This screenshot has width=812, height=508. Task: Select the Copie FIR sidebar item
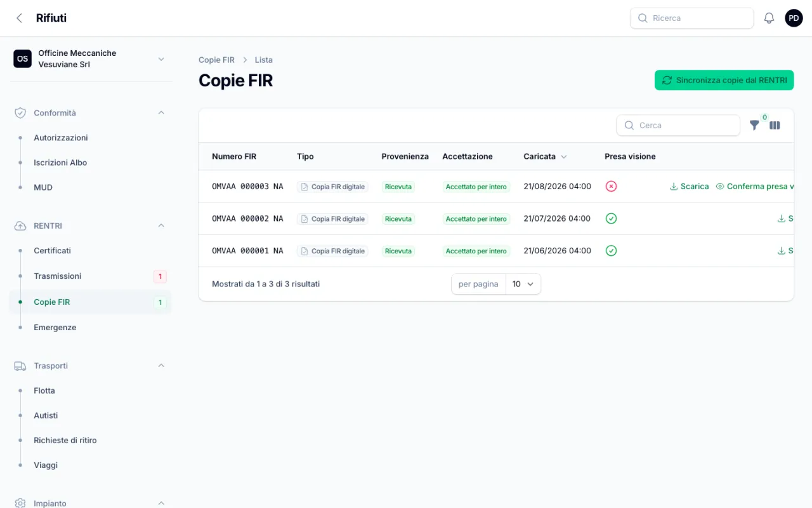pos(90,302)
